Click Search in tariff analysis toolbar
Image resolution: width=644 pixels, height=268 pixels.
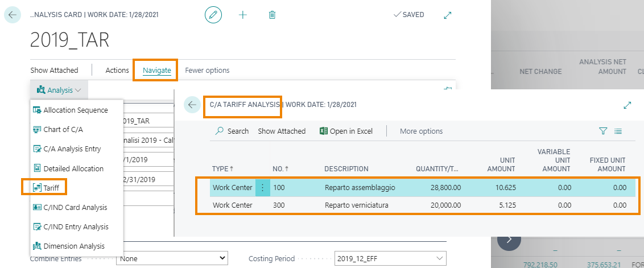click(232, 131)
